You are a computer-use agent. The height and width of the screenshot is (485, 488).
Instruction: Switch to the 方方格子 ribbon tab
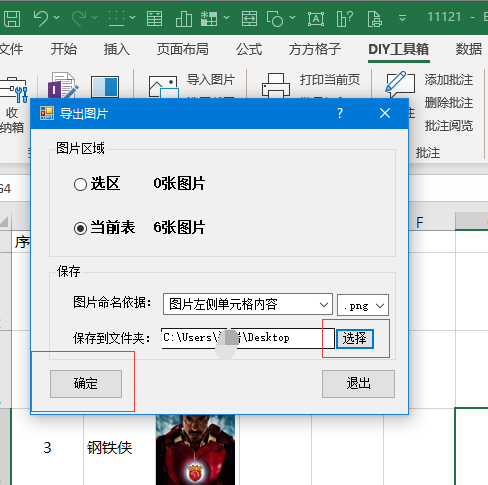click(x=315, y=49)
